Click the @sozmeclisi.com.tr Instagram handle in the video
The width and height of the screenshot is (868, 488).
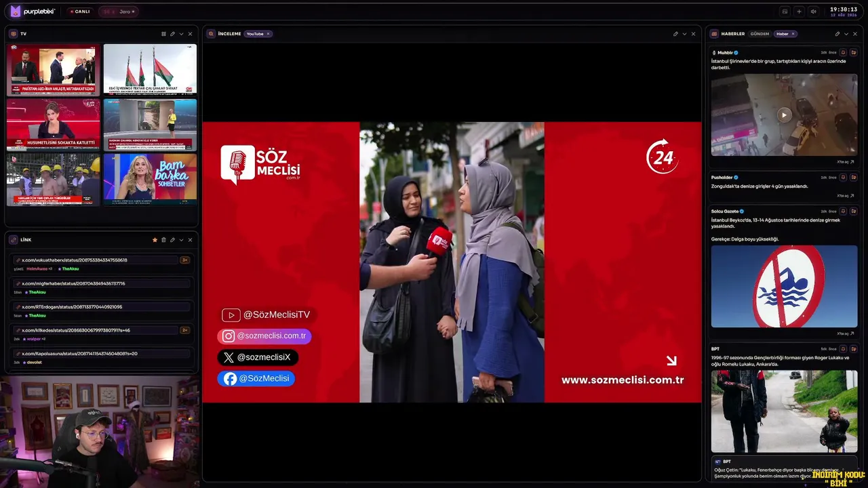click(x=264, y=336)
